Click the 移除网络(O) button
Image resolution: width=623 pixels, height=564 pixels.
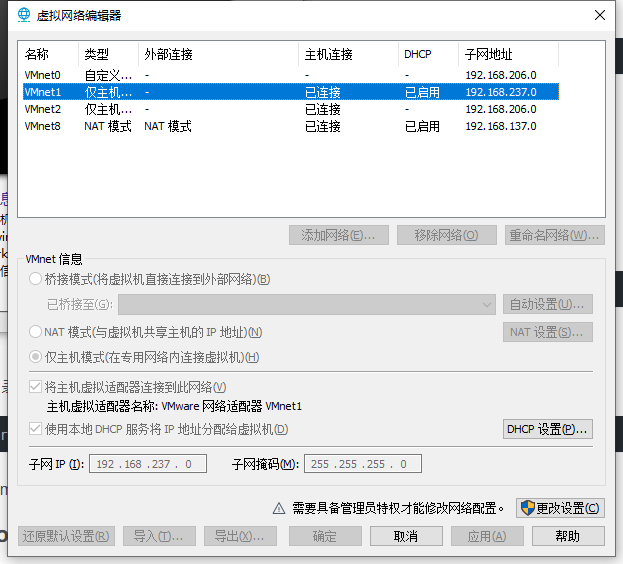click(447, 235)
